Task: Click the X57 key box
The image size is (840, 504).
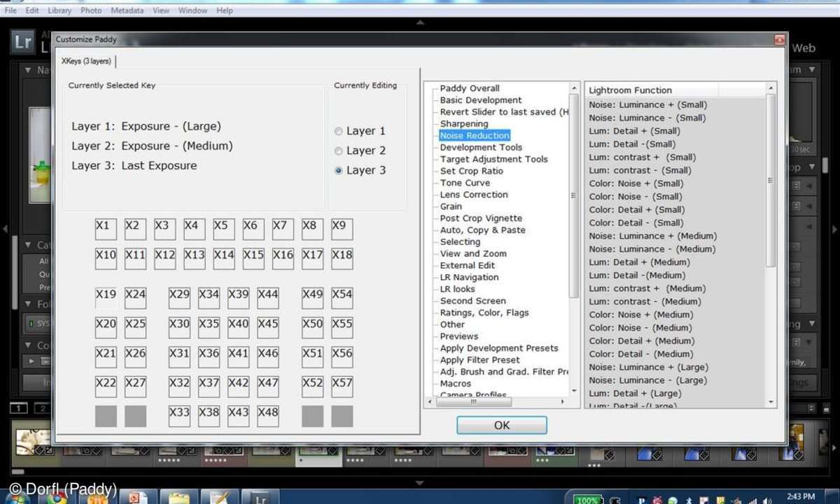Action: pyautogui.click(x=342, y=385)
